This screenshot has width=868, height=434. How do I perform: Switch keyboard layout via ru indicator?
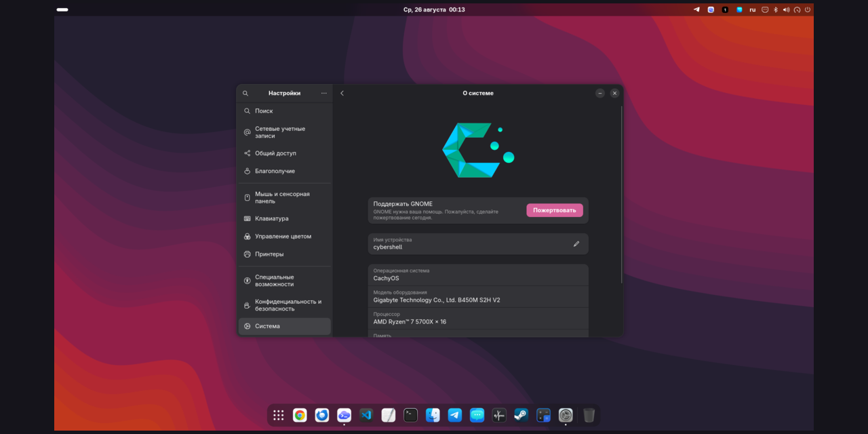[x=753, y=9]
